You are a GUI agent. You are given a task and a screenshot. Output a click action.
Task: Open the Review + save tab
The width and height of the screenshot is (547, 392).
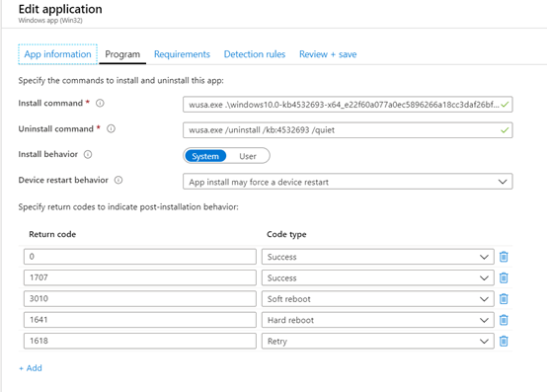328,54
